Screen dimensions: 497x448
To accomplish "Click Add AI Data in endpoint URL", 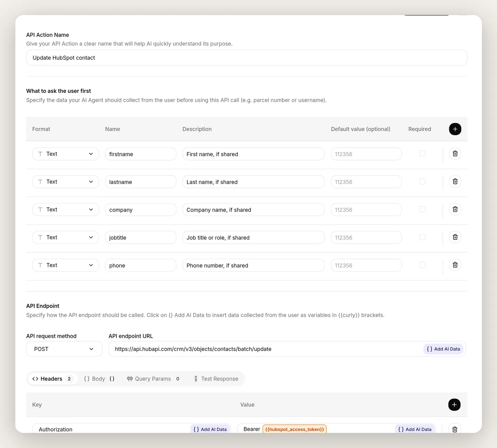I will tap(443, 349).
